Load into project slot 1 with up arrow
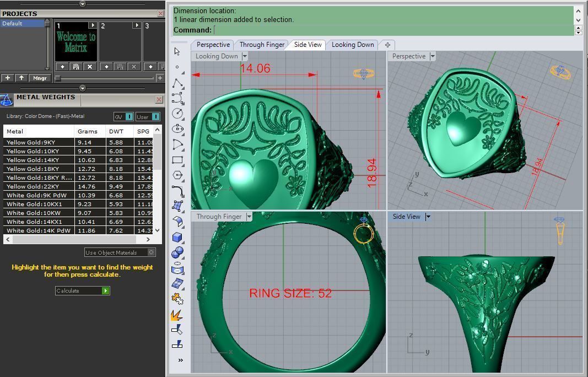The image size is (588, 377). 62,67
